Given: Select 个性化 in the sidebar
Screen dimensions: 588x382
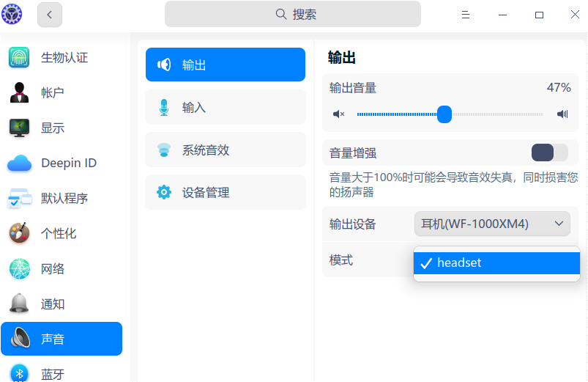Looking at the screenshot, I should point(62,233).
